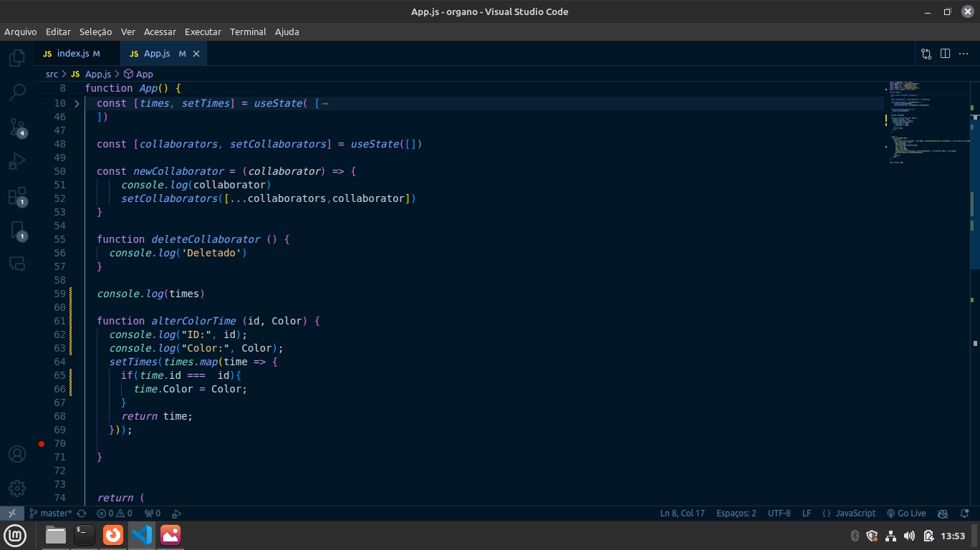Open the bookmark-shaped activity bar icon badged 1
The height and width of the screenshot is (550, 980).
[17, 231]
